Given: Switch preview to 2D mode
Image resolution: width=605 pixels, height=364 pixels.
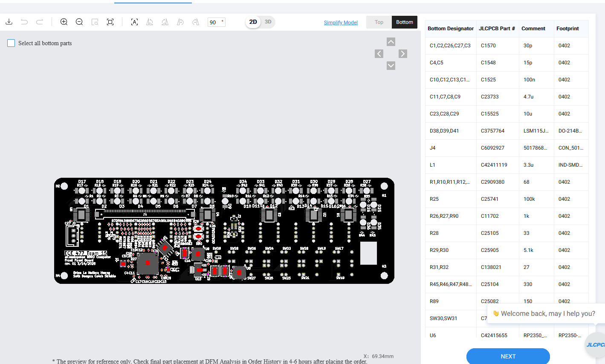Looking at the screenshot, I should [x=253, y=22].
